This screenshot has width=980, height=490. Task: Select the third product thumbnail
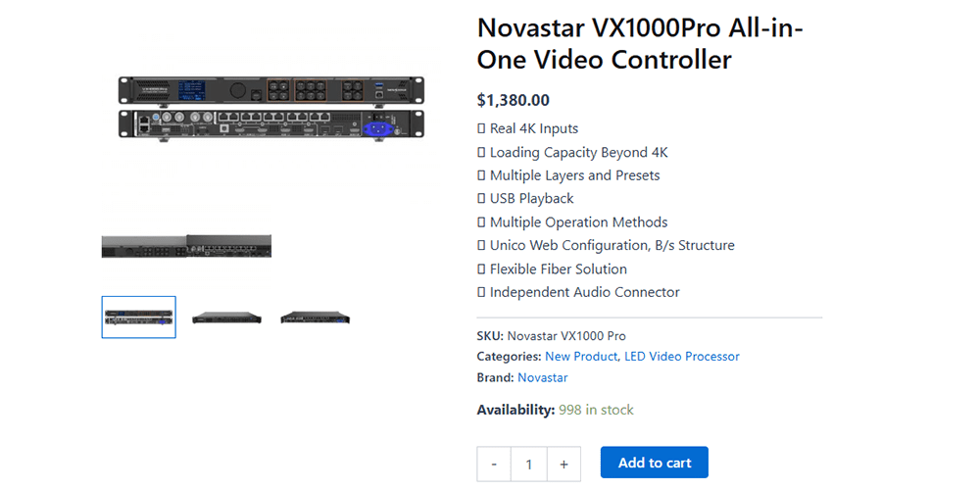click(315, 318)
